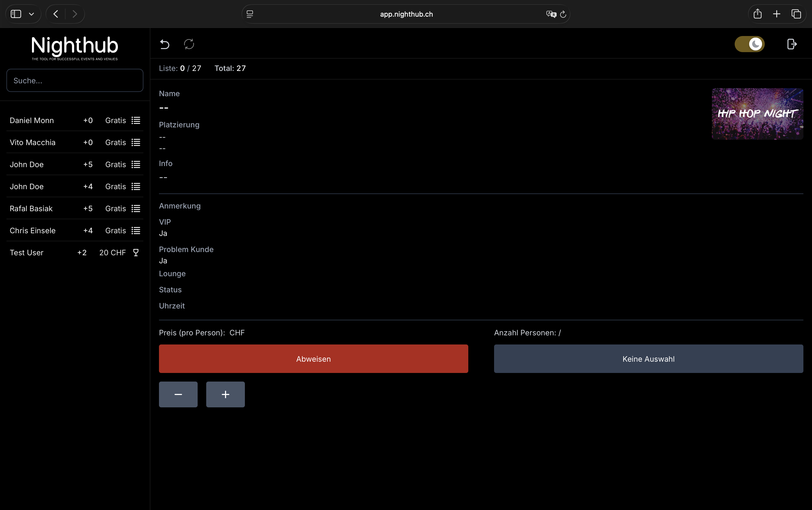This screenshot has height=510, width=812.
Task: Click the +4 count for Chris Einsele
Action: 88,231
